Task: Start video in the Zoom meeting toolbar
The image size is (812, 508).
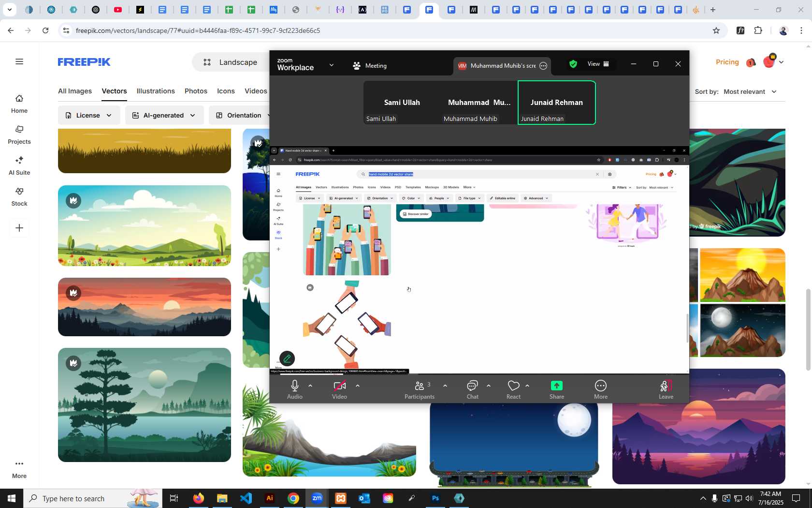Action: (339, 389)
